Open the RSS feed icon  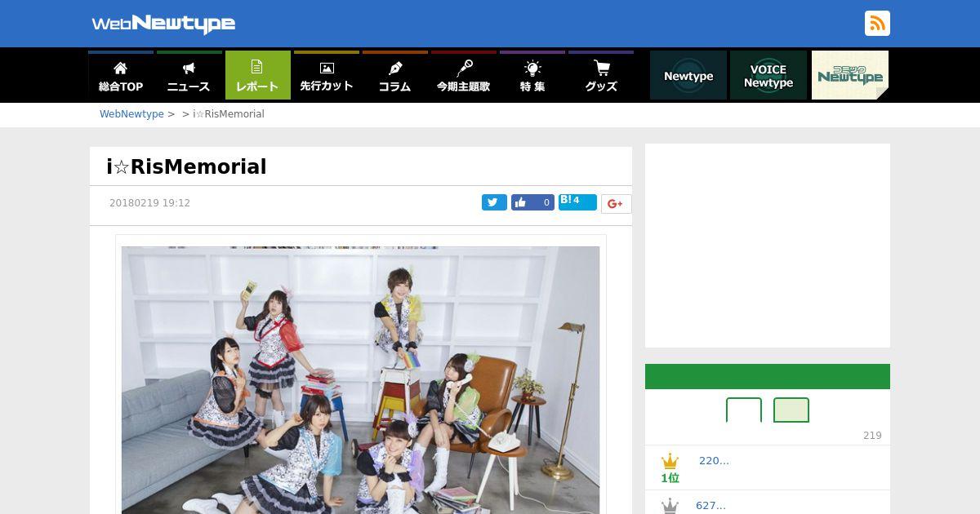877,24
